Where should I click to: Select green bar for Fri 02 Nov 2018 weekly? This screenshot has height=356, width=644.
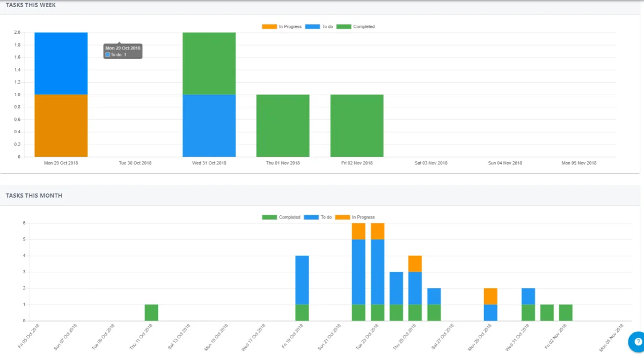pos(357,126)
